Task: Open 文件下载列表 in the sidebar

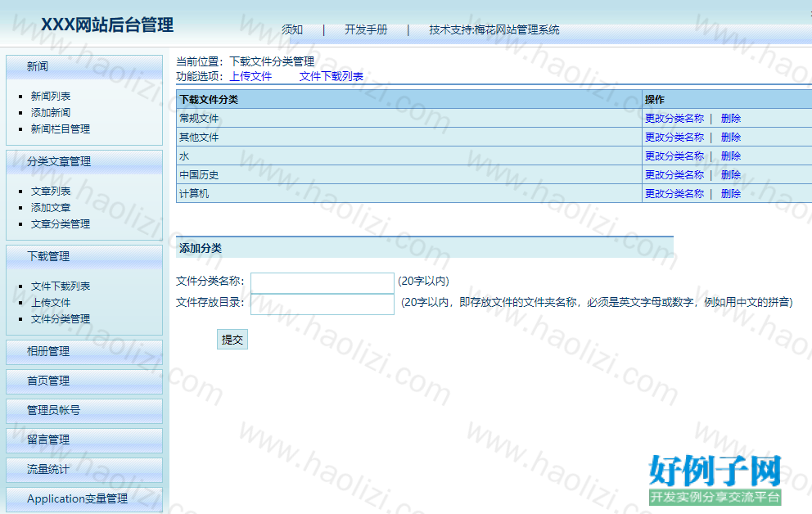Action: click(61, 286)
